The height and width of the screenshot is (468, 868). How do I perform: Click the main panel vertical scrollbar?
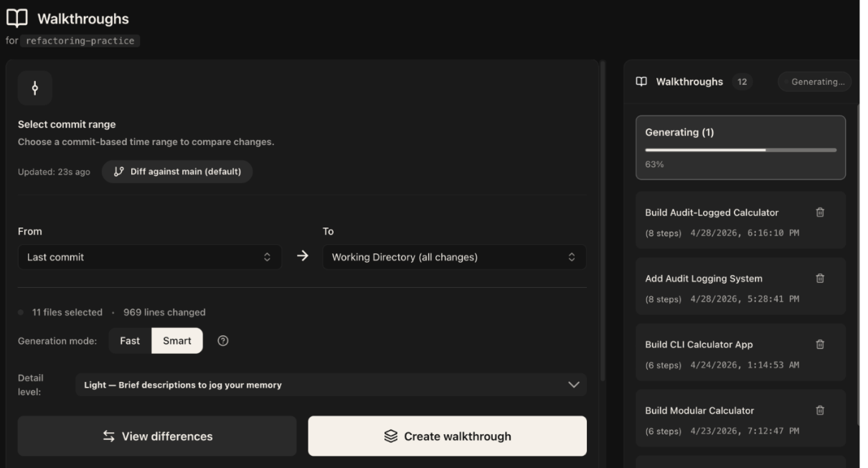click(603, 223)
